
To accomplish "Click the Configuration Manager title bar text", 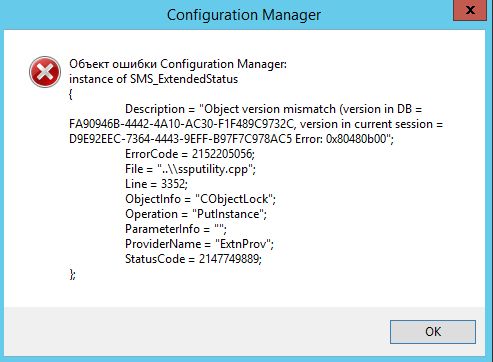I will 244,15.
